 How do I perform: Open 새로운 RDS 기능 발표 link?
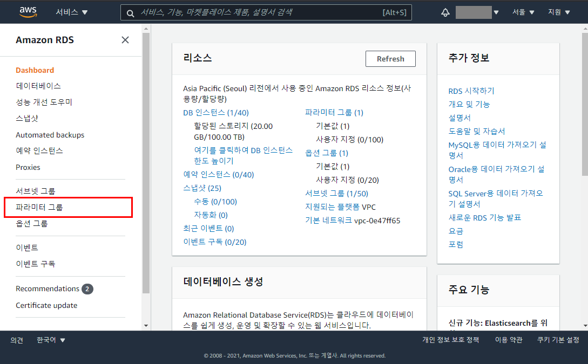pos(485,217)
